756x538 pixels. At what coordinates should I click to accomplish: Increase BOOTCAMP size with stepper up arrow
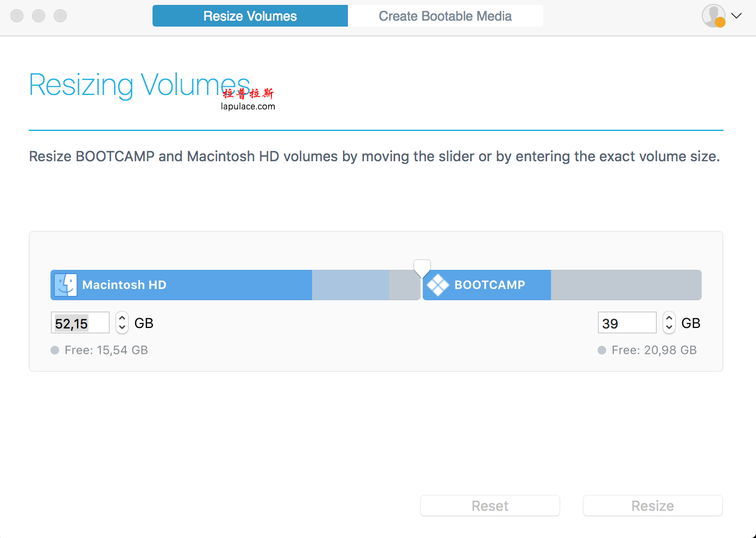[x=669, y=318]
